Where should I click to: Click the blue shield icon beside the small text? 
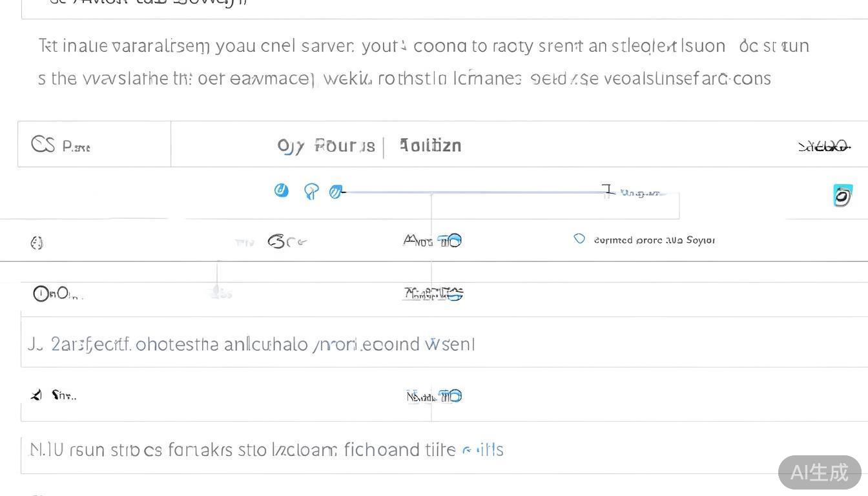(x=579, y=239)
